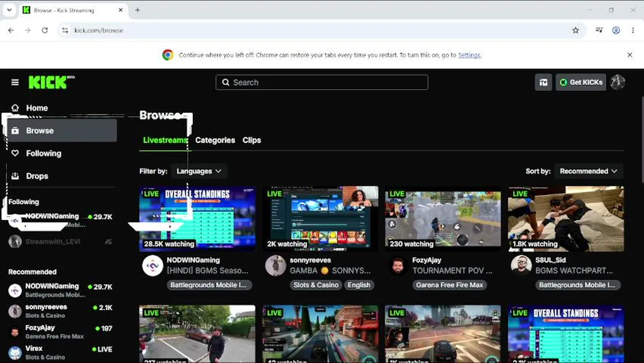Click FozyAjay avatar under stream card
Screen dimensions: 644x363
click(398, 266)
